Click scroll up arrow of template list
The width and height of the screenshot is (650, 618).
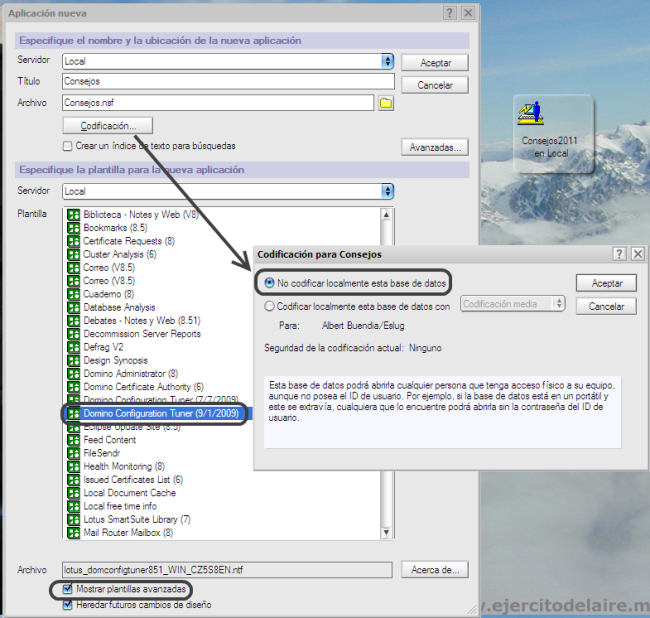[386, 214]
